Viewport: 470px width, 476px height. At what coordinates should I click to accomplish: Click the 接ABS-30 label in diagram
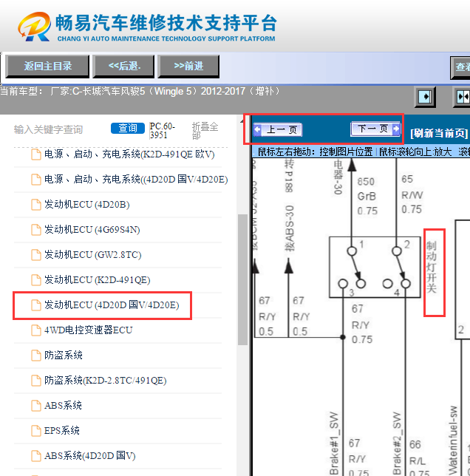pyautogui.click(x=290, y=228)
